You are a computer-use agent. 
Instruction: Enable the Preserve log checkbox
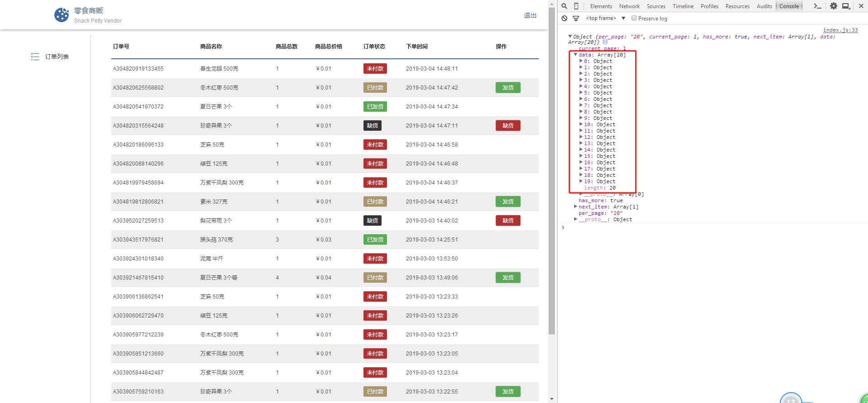click(x=634, y=18)
